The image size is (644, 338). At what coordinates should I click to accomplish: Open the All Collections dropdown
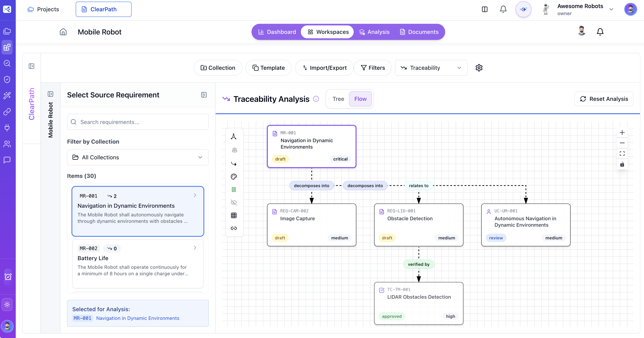coord(138,157)
